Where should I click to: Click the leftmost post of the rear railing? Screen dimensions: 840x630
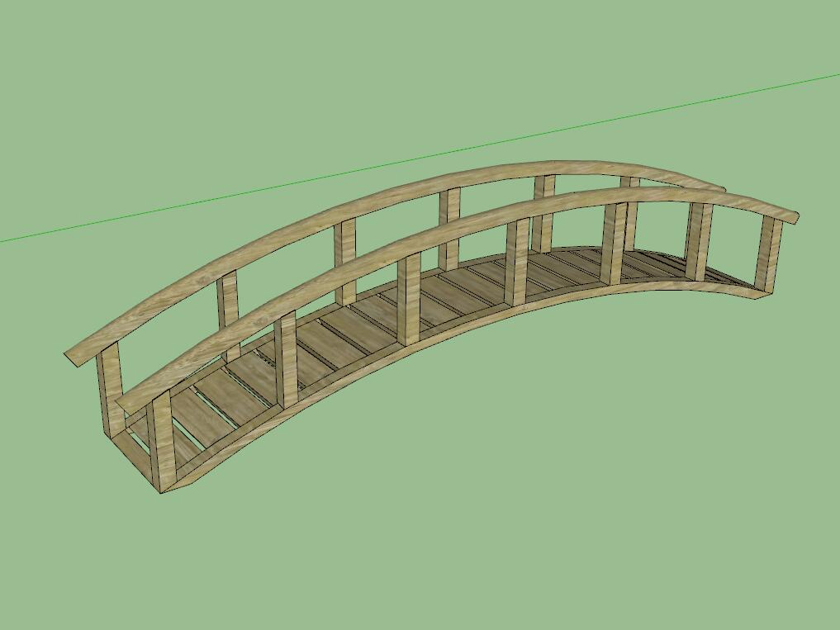[x=109, y=392]
